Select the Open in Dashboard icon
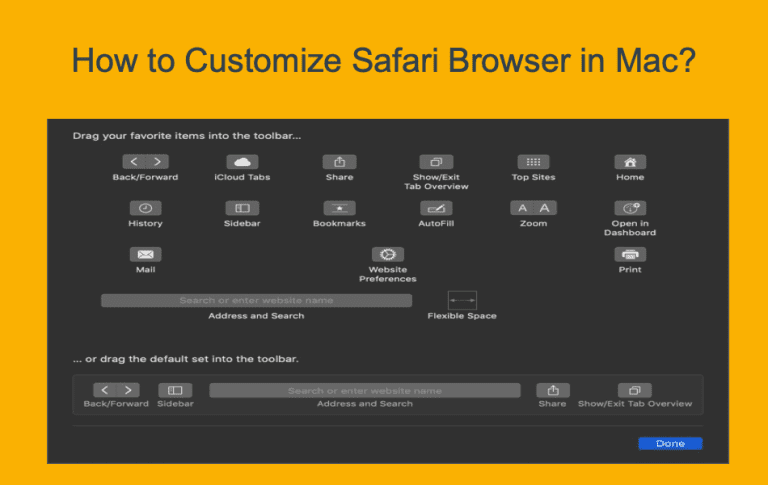768x485 pixels. [630, 208]
